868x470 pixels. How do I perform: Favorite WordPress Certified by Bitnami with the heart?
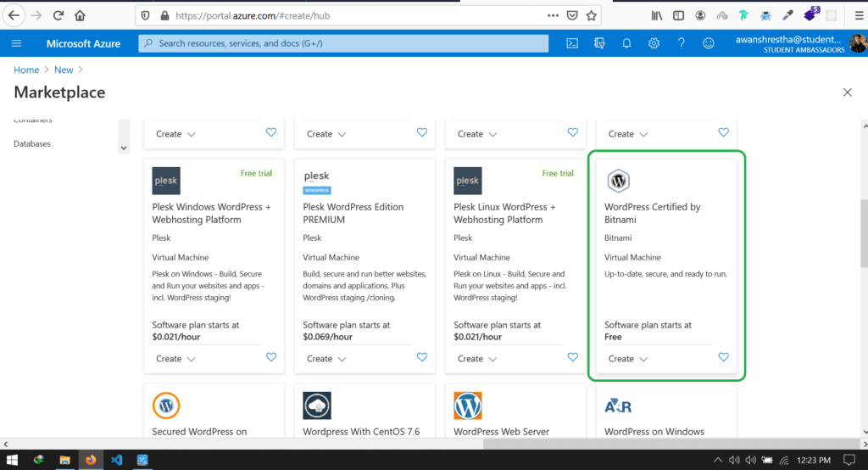(724, 357)
